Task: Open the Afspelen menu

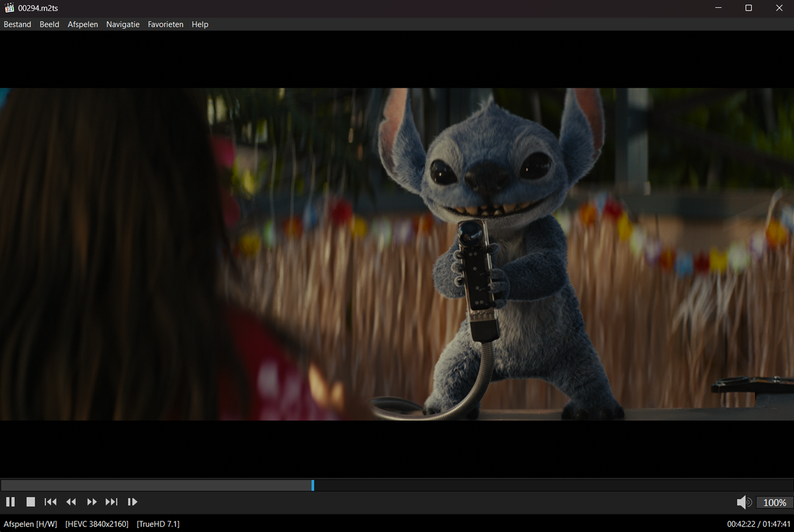Action: click(x=83, y=25)
